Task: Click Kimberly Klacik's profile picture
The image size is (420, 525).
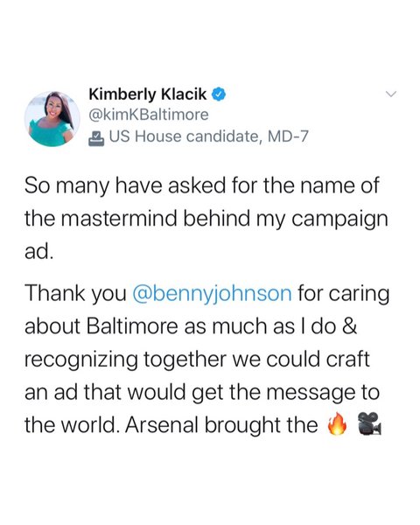Action: (52, 118)
